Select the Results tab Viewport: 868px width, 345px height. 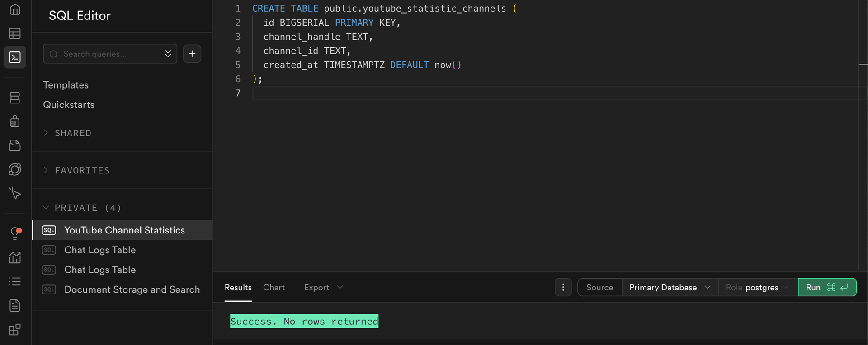click(238, 288)
